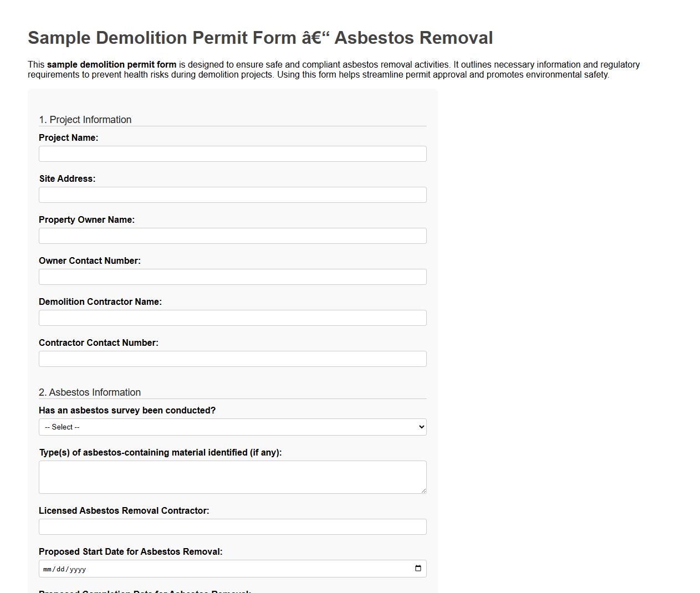Click the Owner Contact Number field
This screenshot has width=700, height=593.
233,277
